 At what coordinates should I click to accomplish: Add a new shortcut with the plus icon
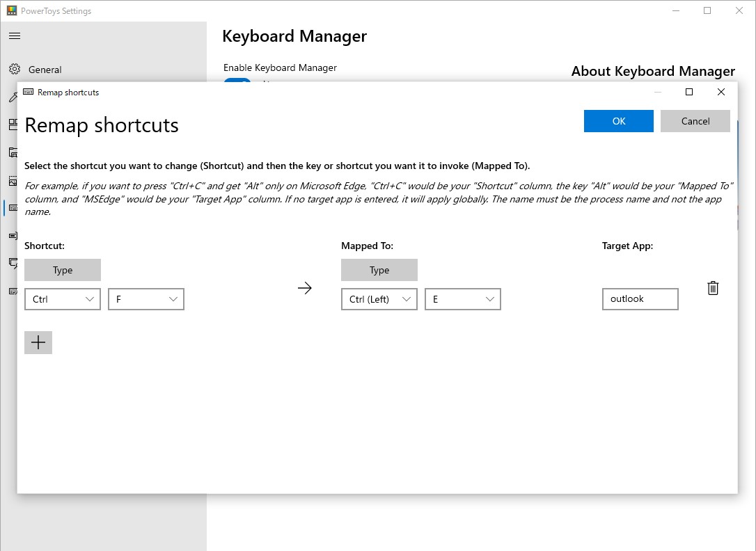click(38, 342)
